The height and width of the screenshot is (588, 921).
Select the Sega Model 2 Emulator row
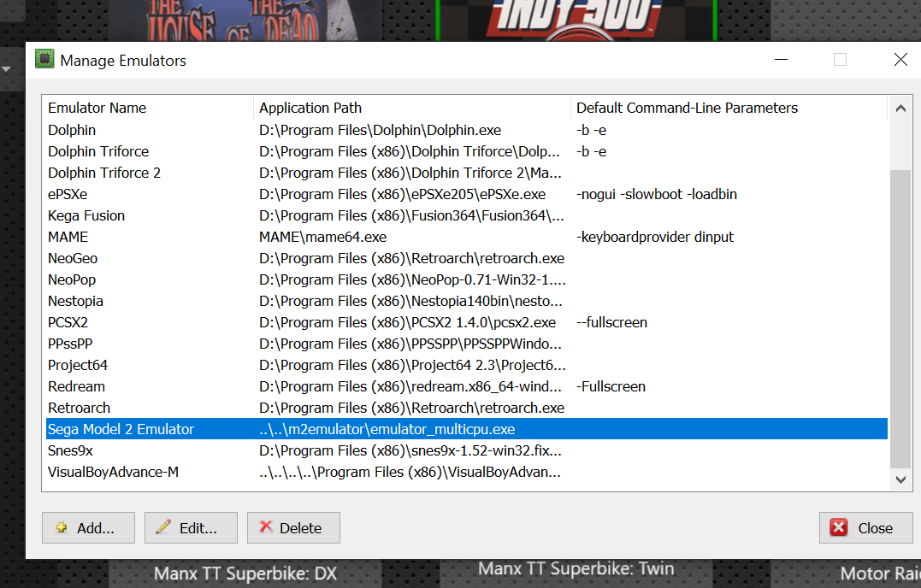pyautogui.click(x=466, y=429)
